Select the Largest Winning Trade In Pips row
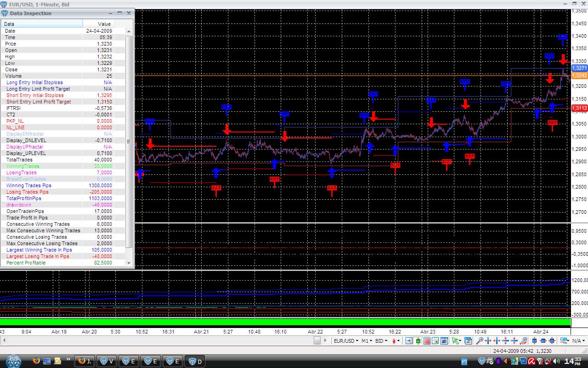Viewport: 588px width, 368px height. point(63,250)
